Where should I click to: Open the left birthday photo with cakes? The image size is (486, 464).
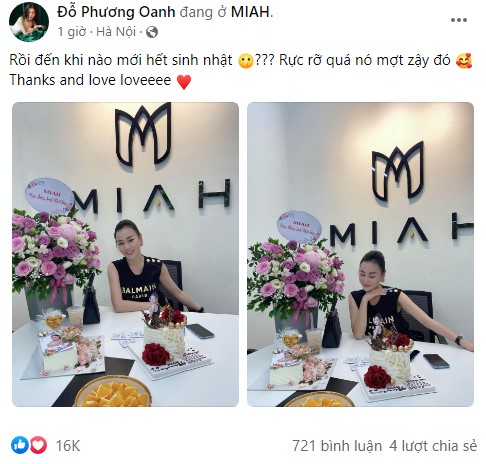(125, 254)
